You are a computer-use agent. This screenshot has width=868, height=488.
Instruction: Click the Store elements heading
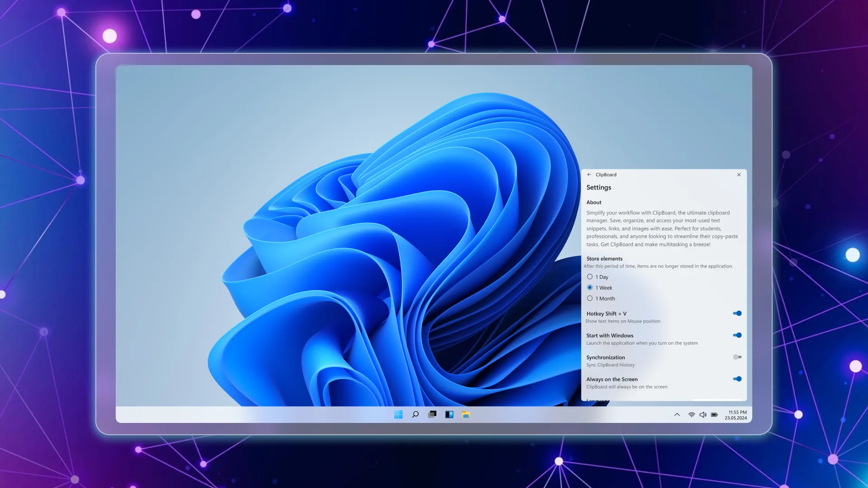pos(604,259)
